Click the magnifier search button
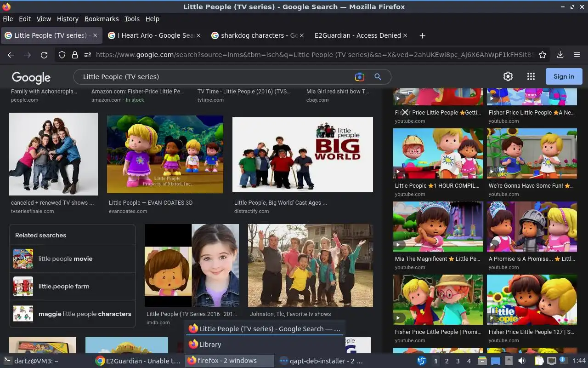The width and height of the screenshot is (588, 368). pyautogui.click(x=378, y=77)
